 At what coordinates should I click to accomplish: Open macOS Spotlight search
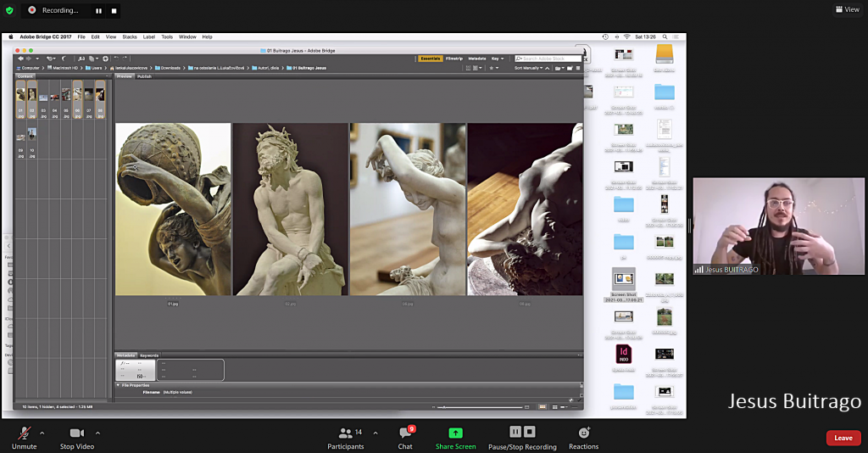pos(665,36)
